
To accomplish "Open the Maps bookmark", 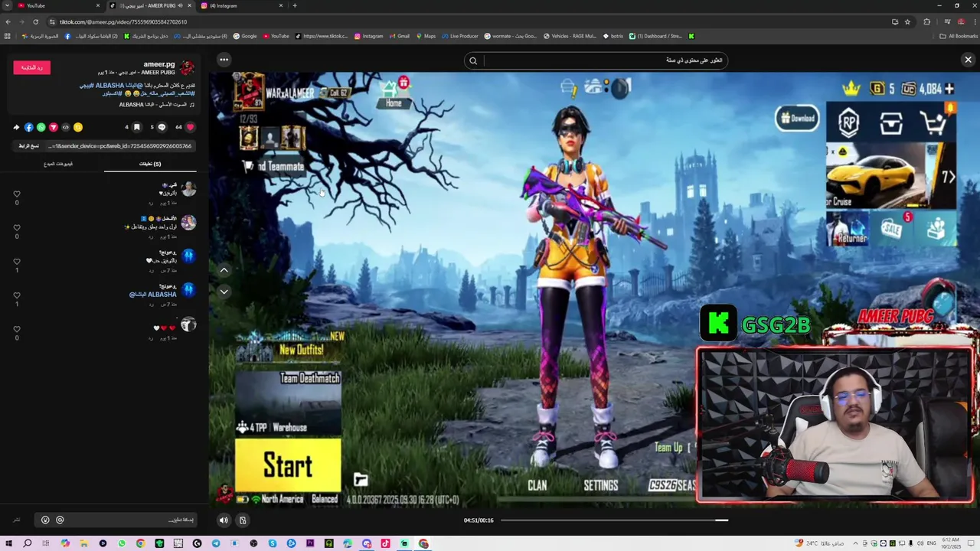I will click(x=426, y=36).
